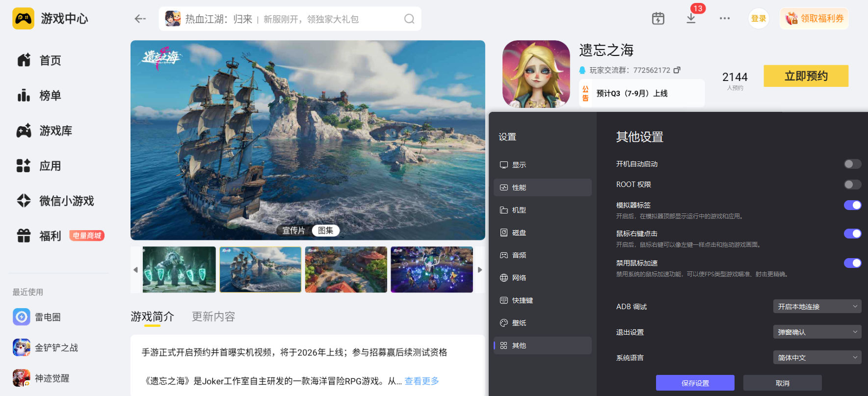Click the main pirate ship preview image
868x396 pixels.
coord(308,140)
